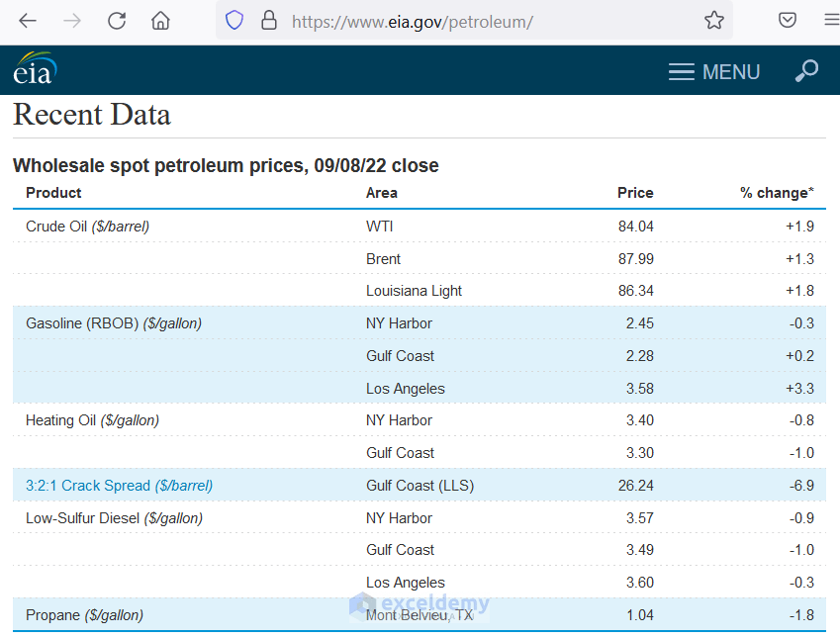Toggle enhanced tracking protection for this site
The width and height of the screenshot is (840, 638).
(x=233, y=19)
